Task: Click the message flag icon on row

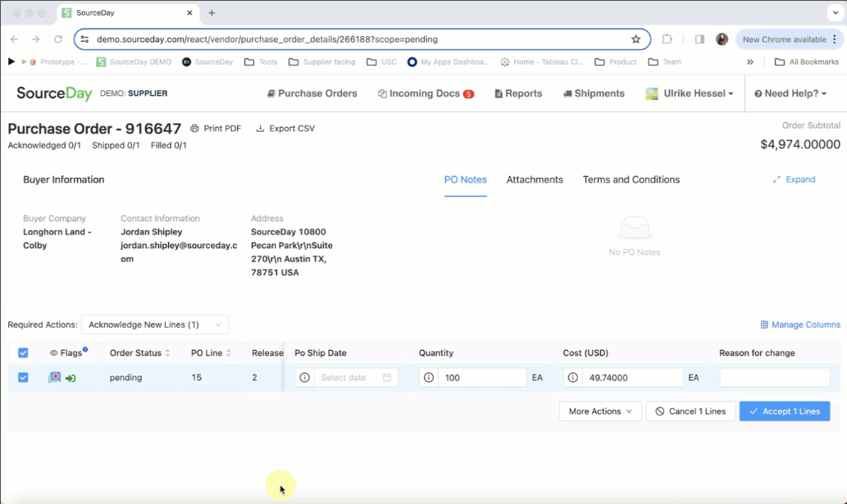Action: [x=54, y=377]
